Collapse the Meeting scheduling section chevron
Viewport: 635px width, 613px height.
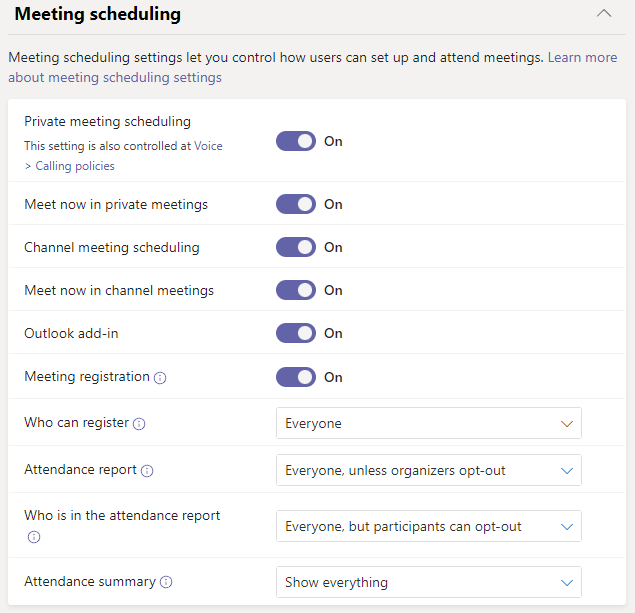[x=603, y=14]
